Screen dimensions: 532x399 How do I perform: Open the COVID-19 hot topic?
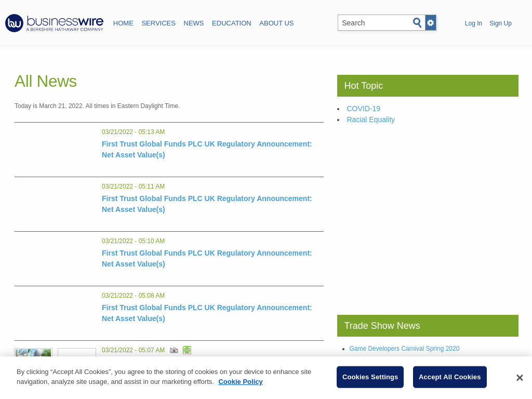click(363, 109)
